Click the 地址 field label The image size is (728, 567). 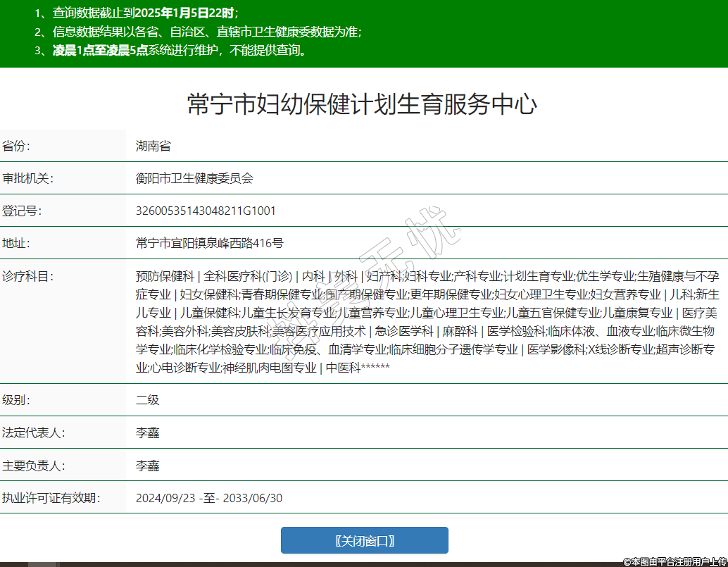click(18, 244)
